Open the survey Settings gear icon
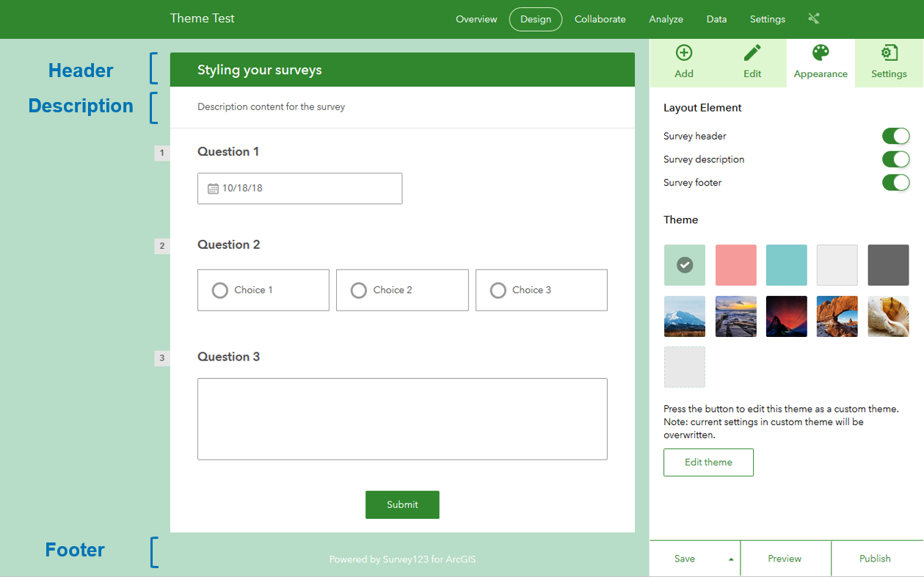 889,53
